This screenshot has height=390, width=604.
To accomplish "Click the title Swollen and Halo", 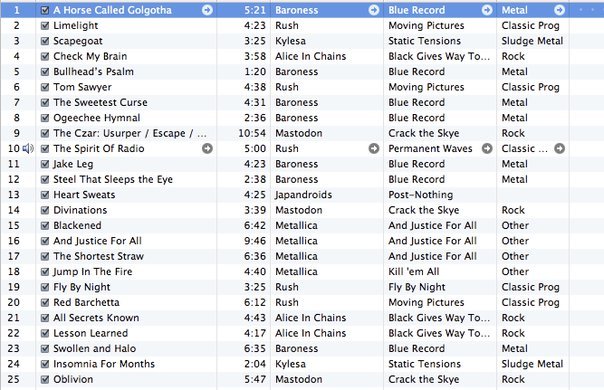I will click(94, 349).
